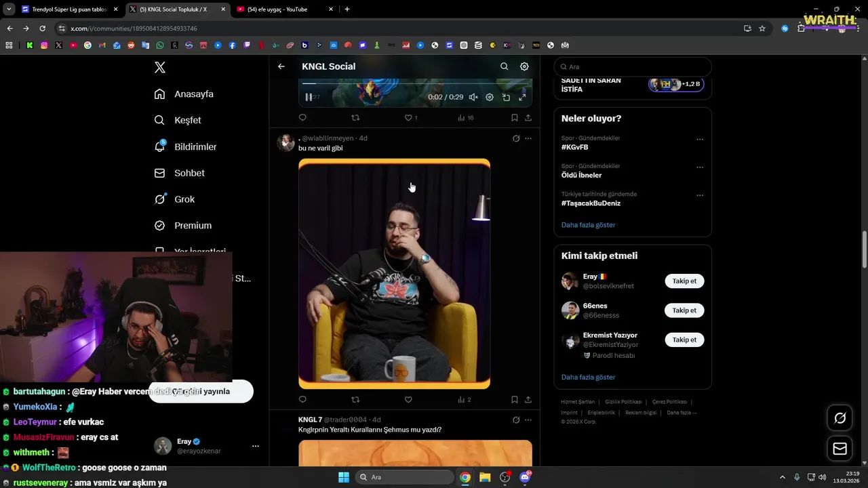Bookmark this page with the star icon
The height and width of the screenshot is (488, 868).
point(762,28)
